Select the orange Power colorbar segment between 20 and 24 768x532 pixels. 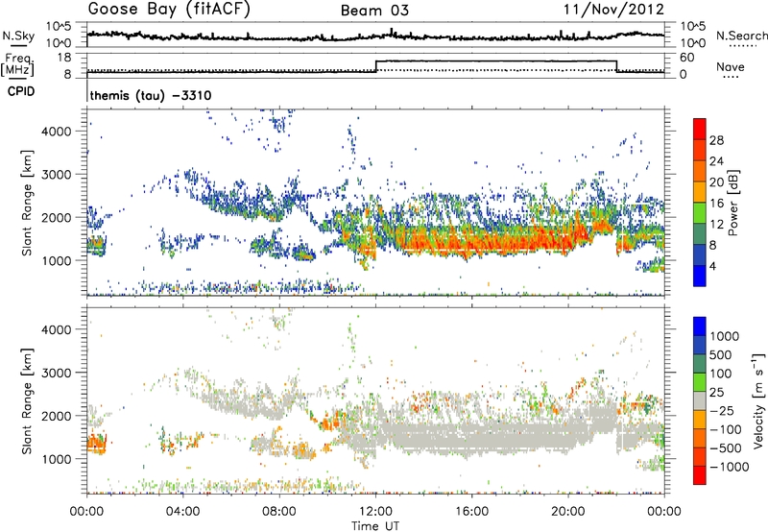(700, 171)
